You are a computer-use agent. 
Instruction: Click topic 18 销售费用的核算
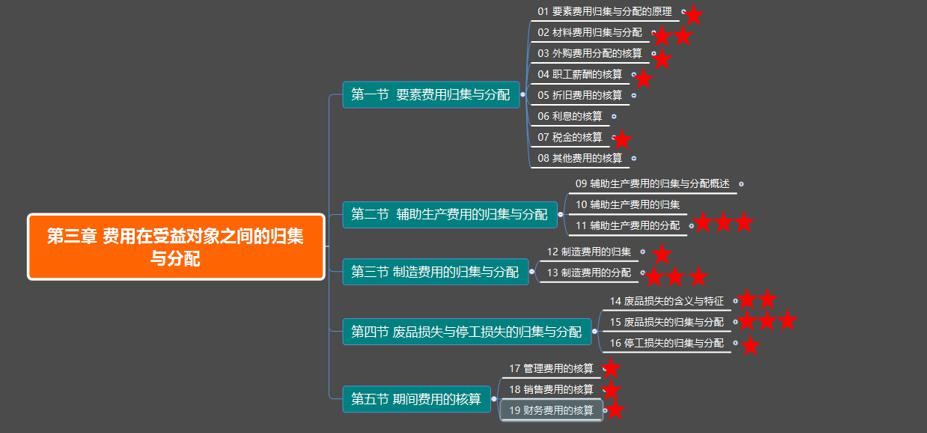[x=551, y=389]
